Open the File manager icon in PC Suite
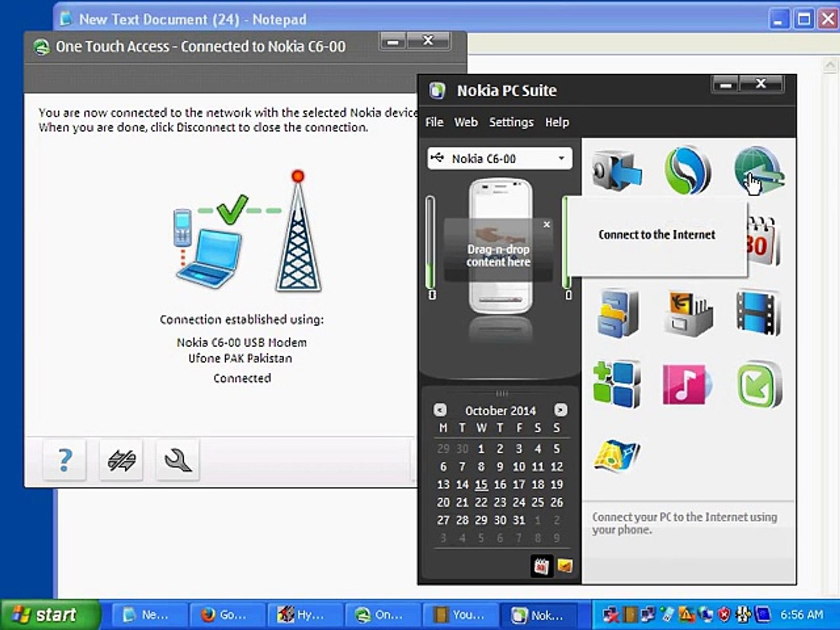This screenshot has height=630, width=840. coord(617,313)
